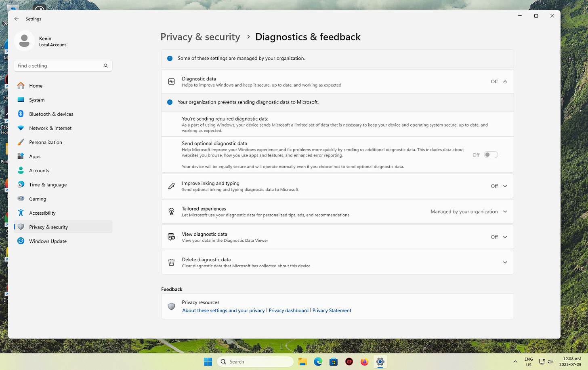Click the Kevin user avatar
The height and width of the screenshot is (370, 588).
[x=24, y=41]
